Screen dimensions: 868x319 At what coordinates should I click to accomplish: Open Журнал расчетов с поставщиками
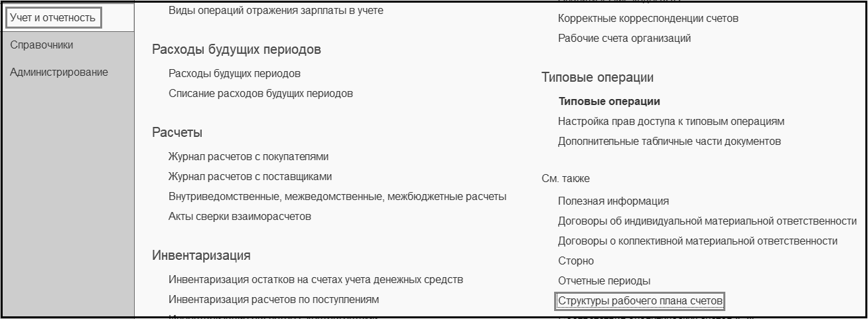tap(250, 177)
